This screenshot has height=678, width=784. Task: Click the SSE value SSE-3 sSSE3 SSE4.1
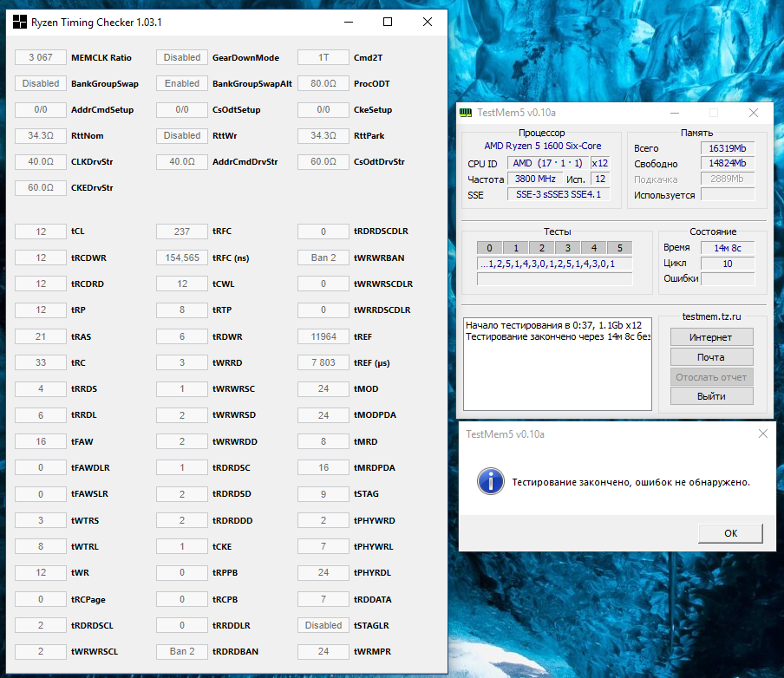pos(559,194)
